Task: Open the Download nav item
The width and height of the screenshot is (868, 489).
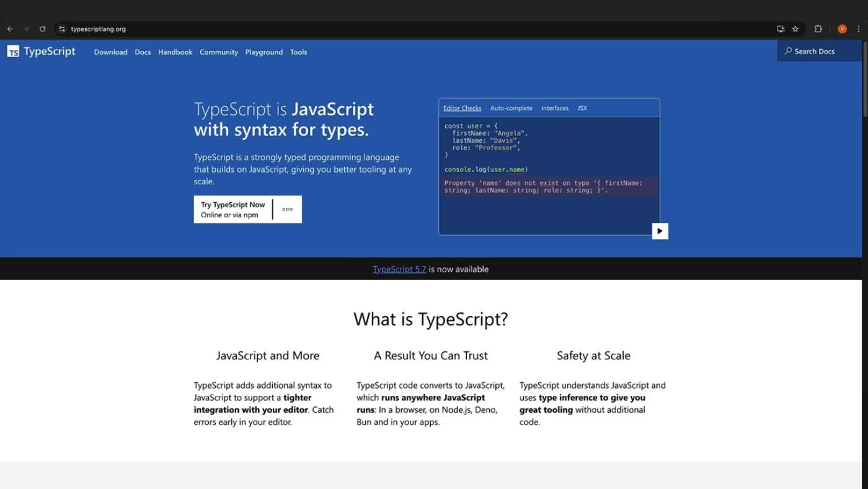Action: point(110,52)
